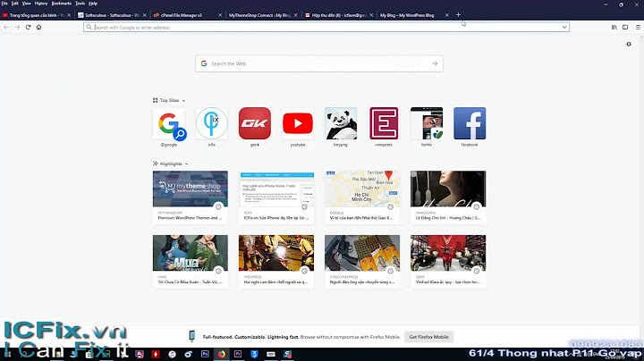Click the Search the Web box
The width and height of the screenshot is (644, 361).
point(319,63)
